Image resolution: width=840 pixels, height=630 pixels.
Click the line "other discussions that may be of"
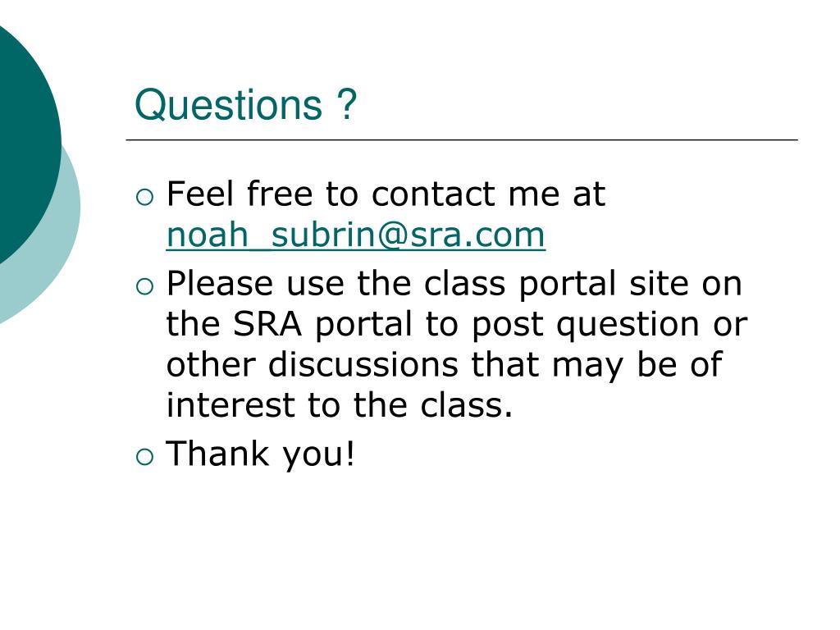point(445,365)
